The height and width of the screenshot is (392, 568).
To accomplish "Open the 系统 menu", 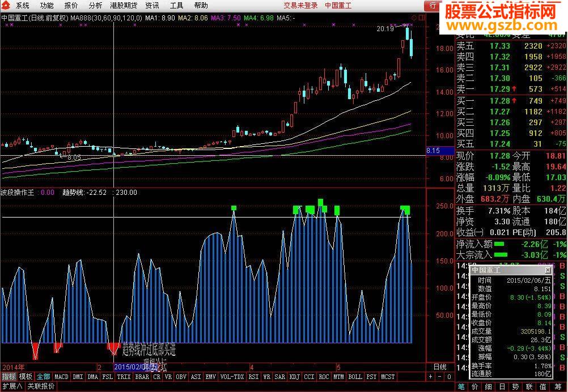I will (23, 6).
